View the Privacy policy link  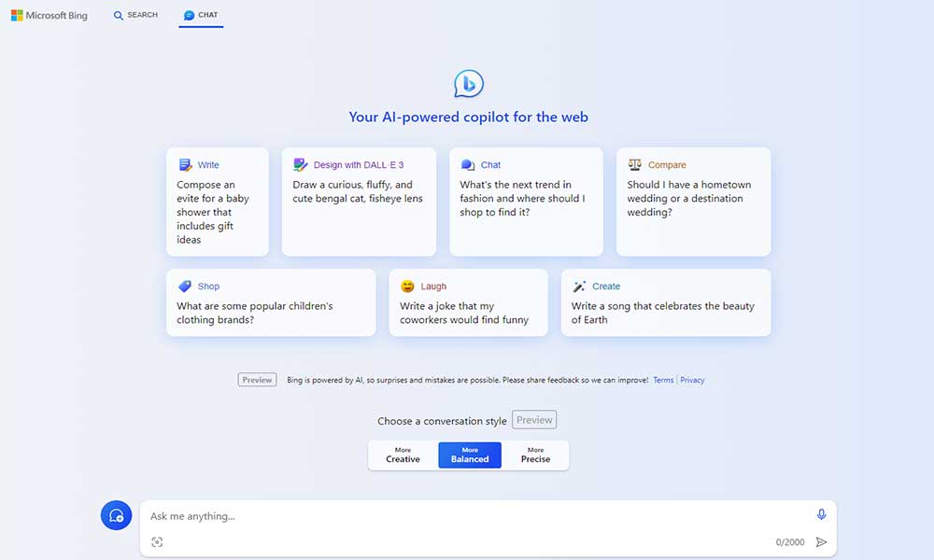pyautogui.click(x=692, y=380)
